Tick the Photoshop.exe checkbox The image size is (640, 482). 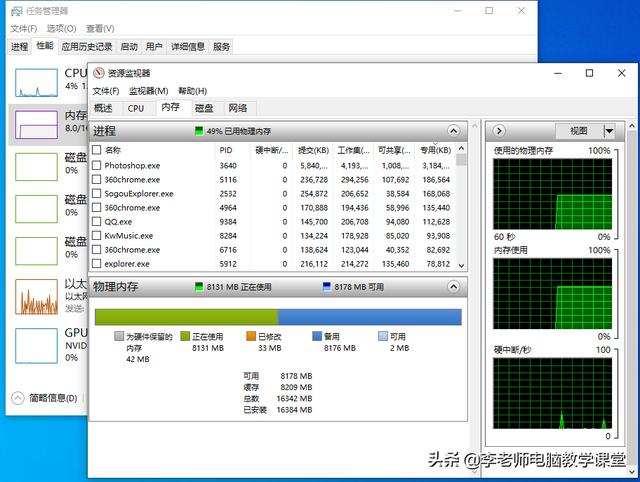click(96, 165)
